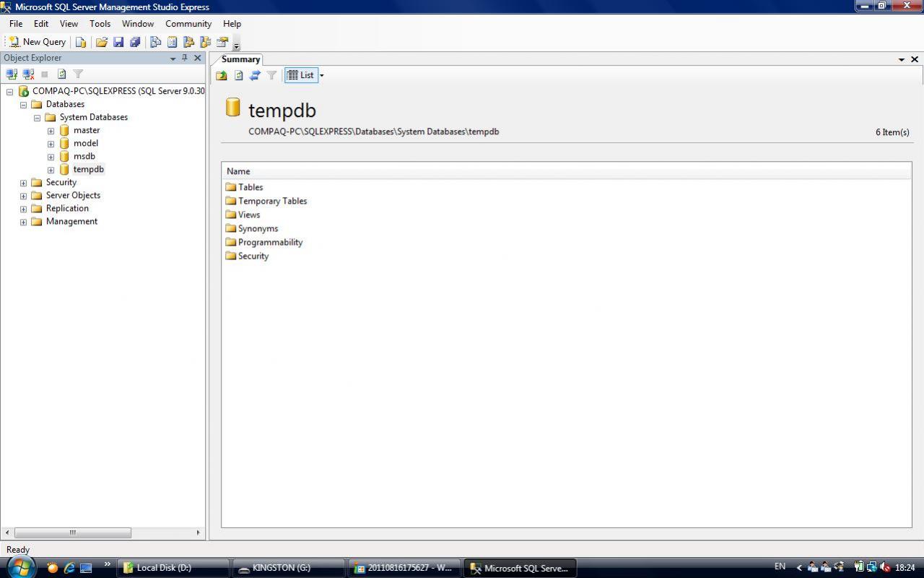Expand the Server Objects node
The height and width of the screenshot is (578, 924).
[x=23, y=196]
